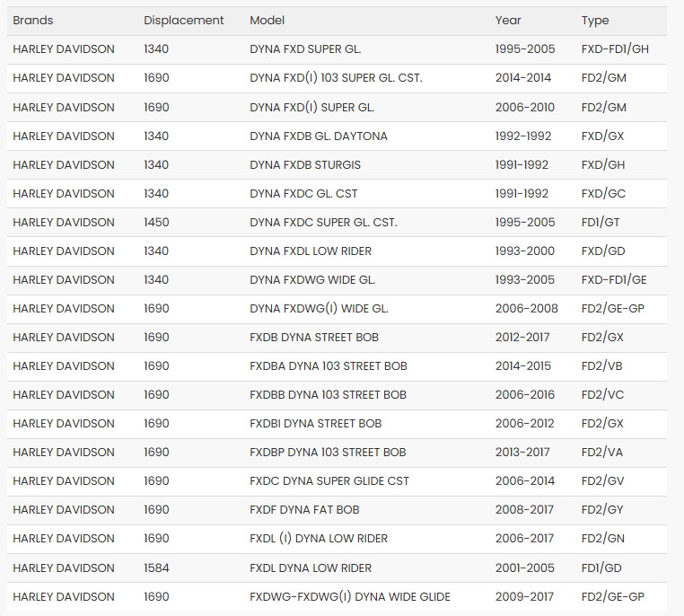Click the DYNA FXDB GL. DAYTONA model

click(x=319, y=136)
